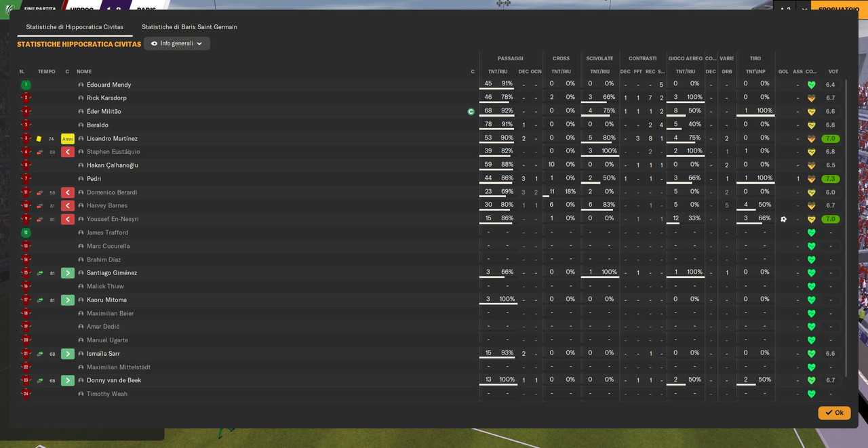Click the green substituted-on arrow for Santiago Giménez
This screenshot has width=868, height=448.
(x=68, y=273)
